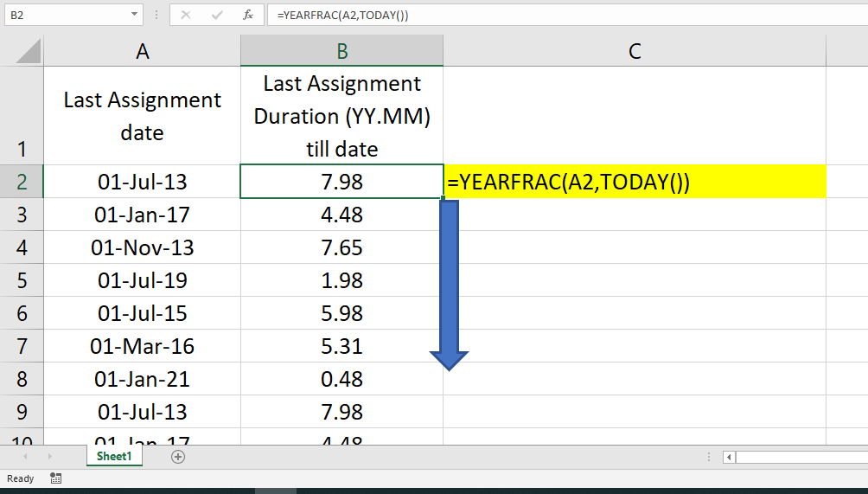Switch to Sheet1 tab
The image size is (868, 494).
(x=114, y=456)
